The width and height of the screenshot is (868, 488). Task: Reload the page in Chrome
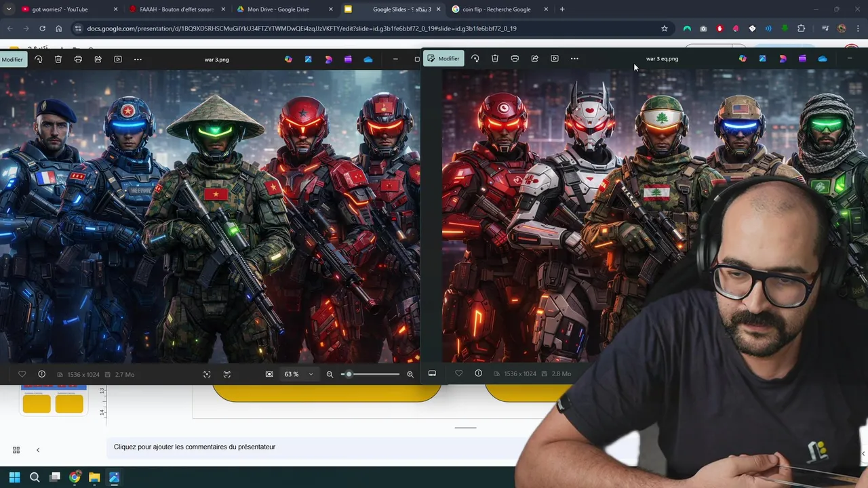tap(42, 28)
